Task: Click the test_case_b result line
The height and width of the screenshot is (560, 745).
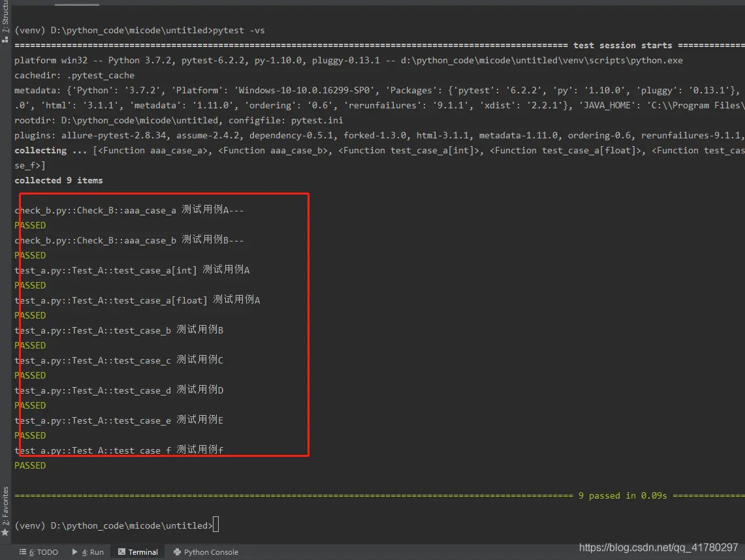Action: (119, 330)
